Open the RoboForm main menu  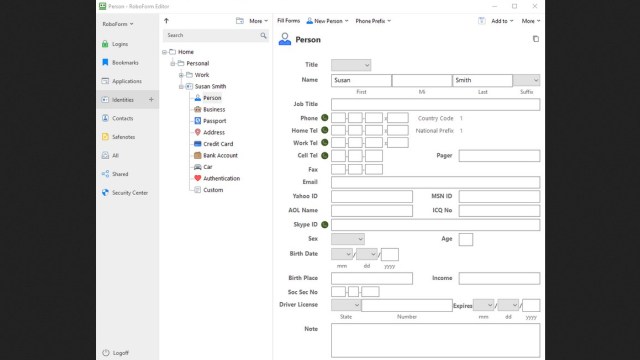[x=118, y=24]
